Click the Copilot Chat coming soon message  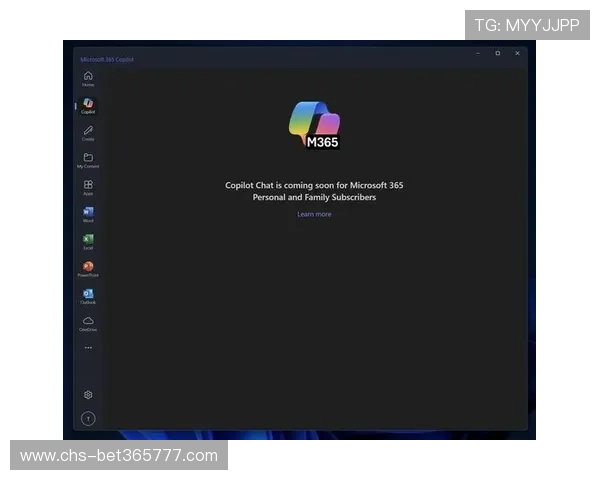(x=314, y=191)
